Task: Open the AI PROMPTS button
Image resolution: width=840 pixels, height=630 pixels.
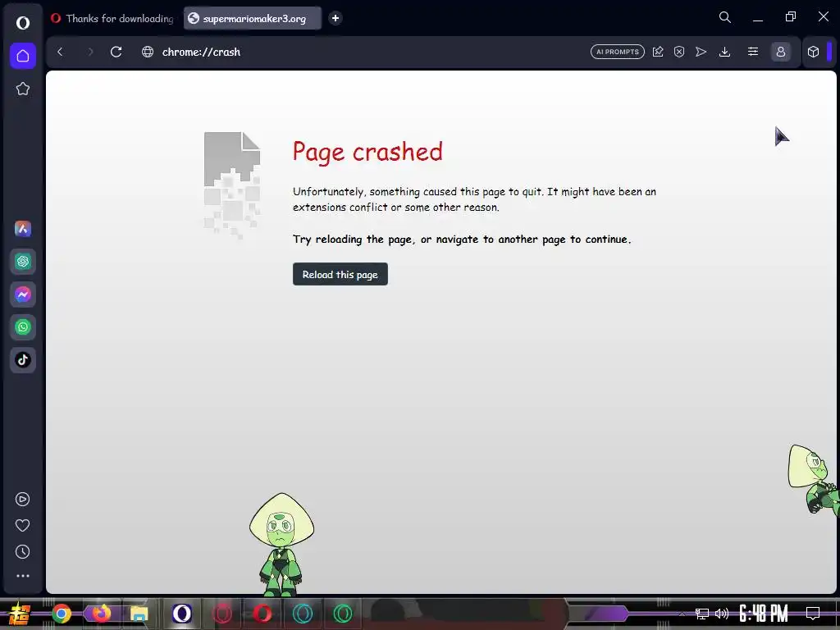Action: pos(617,52)
